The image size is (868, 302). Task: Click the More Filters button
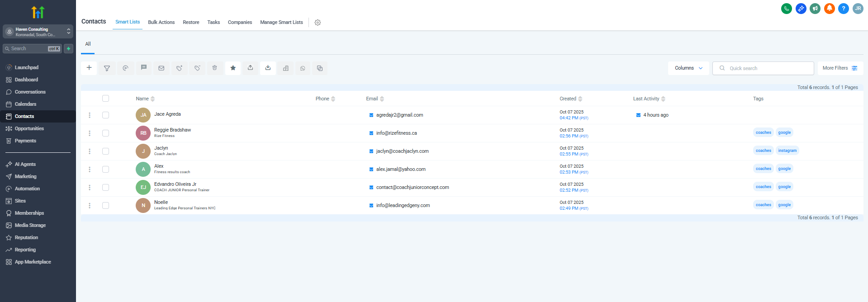840,68
